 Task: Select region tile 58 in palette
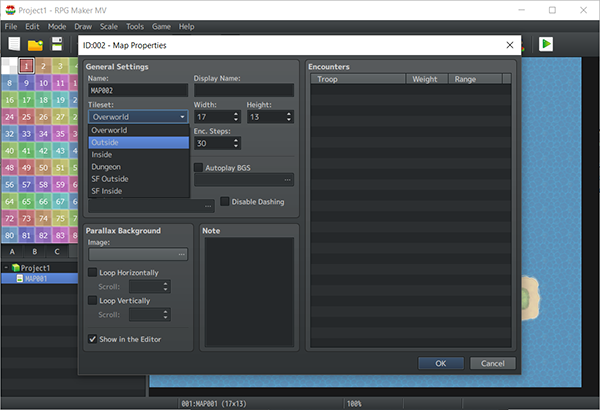pyautogui.click(x=44, y=185)
